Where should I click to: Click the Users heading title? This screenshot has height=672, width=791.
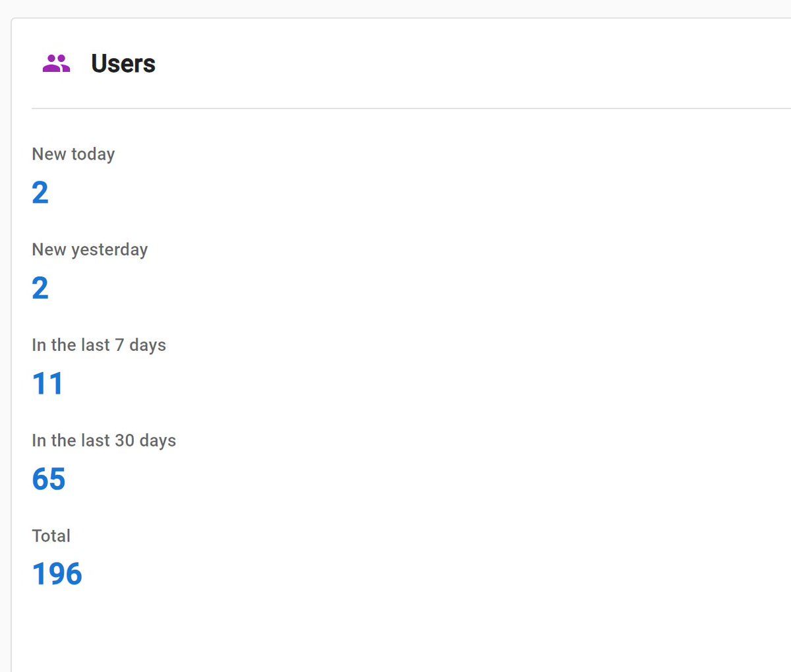tap(123, 64)
